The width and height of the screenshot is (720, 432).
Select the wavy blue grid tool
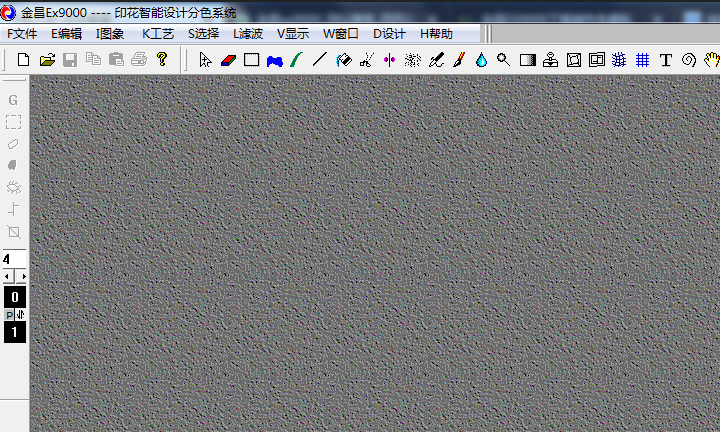pyautogui.click(x=619, y=60)
